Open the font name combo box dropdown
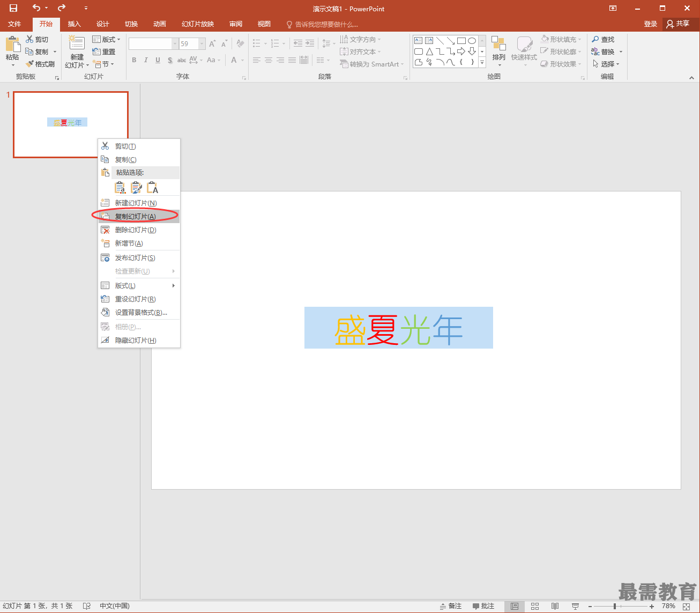This screenshot has height=613, width=700. click(175, 43)
